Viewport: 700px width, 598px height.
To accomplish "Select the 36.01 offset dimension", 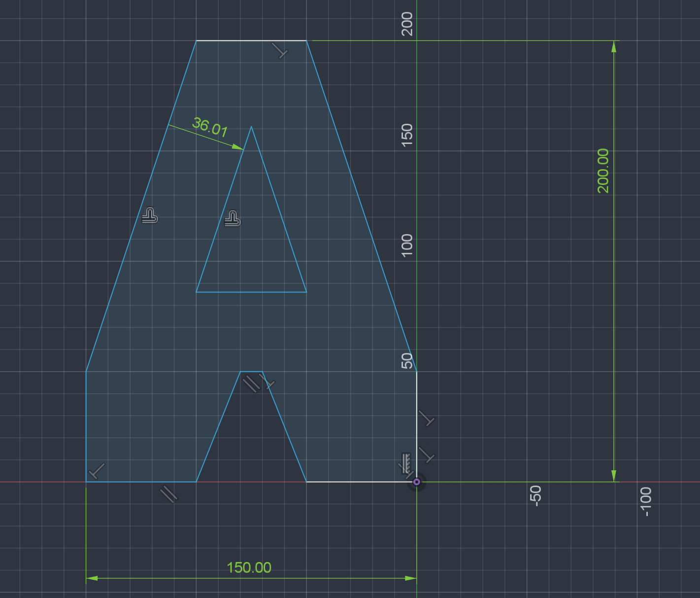I will tap(210, 127).
